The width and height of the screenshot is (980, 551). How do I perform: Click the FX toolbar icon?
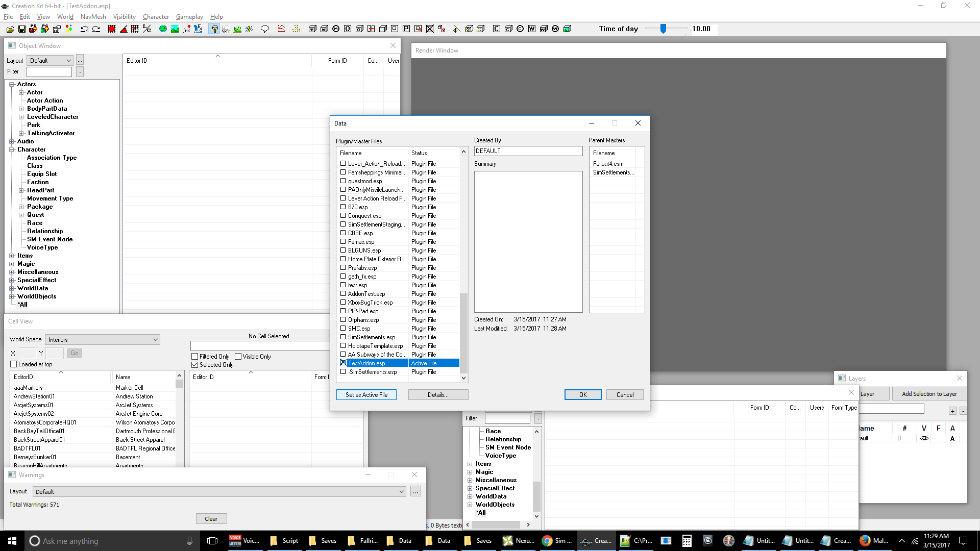(198, 29)
